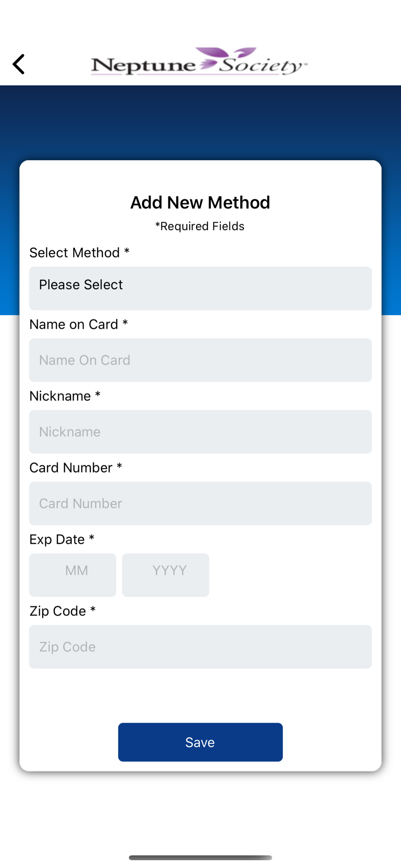Choose the MM expiration month field
401x868 pixels.
(x=72, y=575)
